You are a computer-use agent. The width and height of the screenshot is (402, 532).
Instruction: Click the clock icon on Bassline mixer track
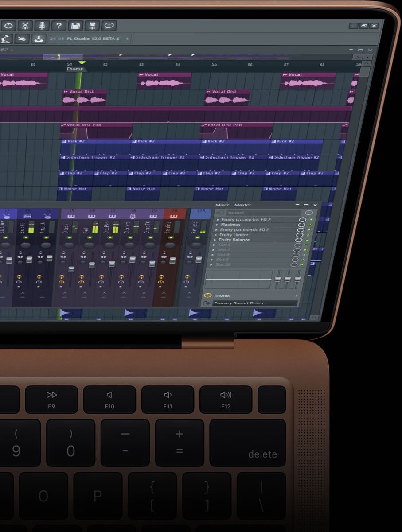161,282
